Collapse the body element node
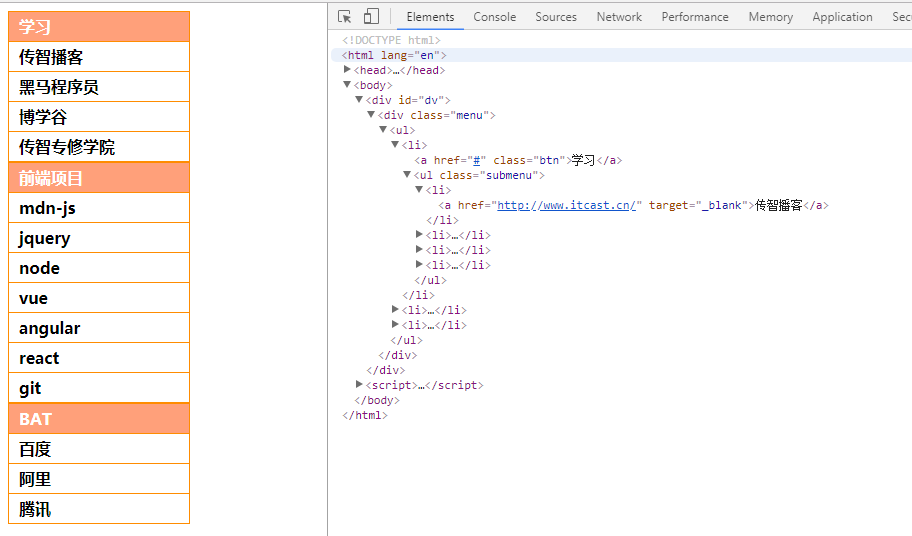The image size is (912, 536). (x=348, y=85)
